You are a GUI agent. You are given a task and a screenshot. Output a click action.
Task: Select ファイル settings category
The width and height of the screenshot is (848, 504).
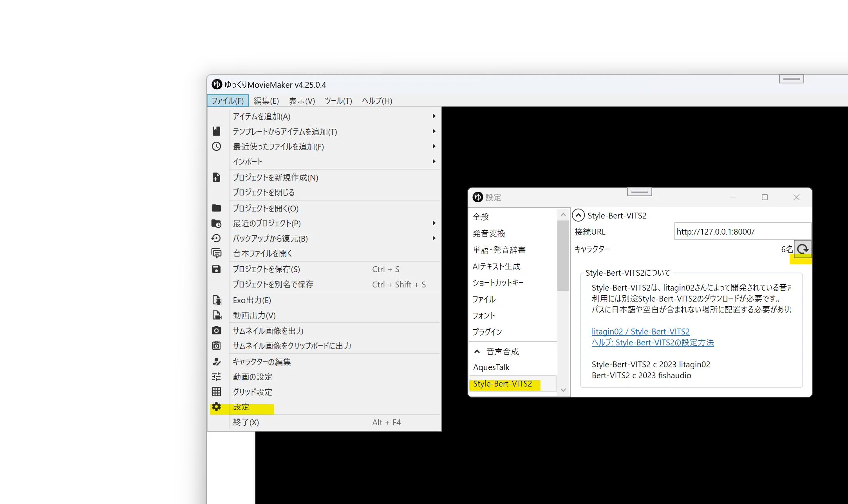pyautogui.click(x=513, y=299)
